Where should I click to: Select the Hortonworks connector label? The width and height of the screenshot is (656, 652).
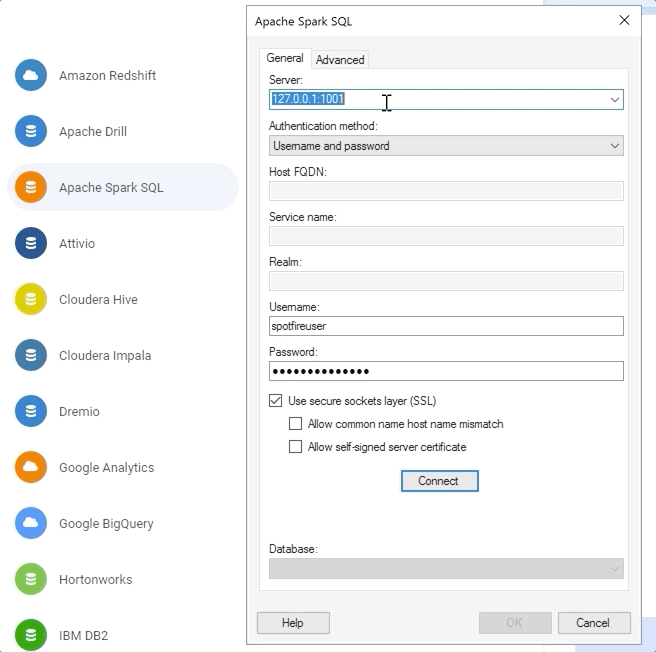[x=95, y=580]
